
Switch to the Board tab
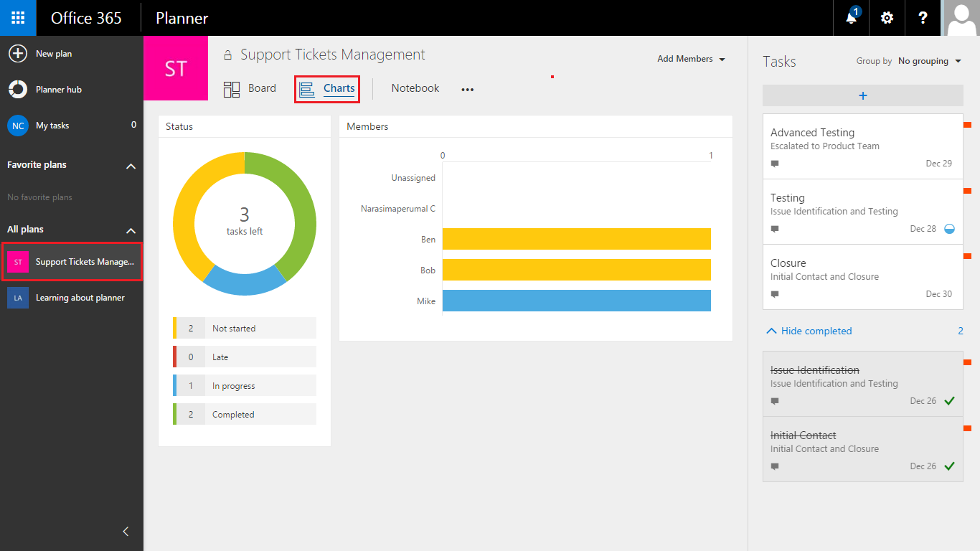250,89
